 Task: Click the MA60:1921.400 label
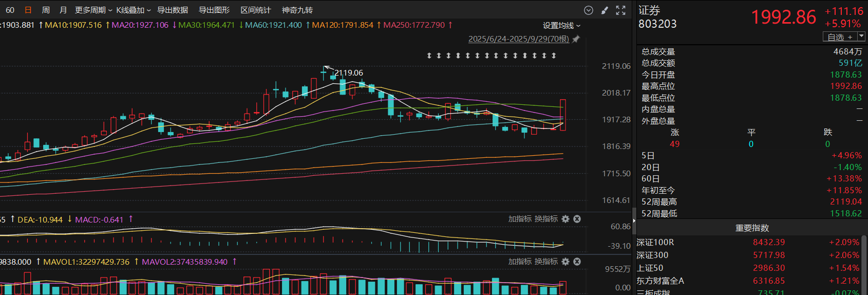click(x=273, y=25)
